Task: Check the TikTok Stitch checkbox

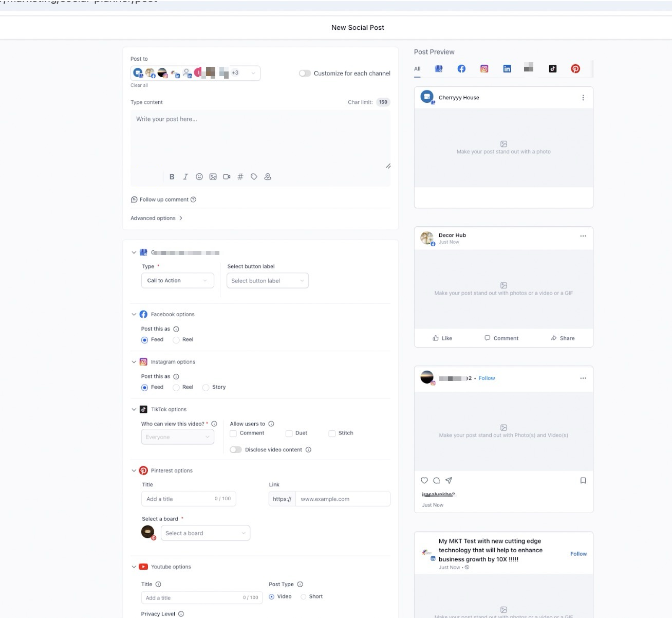Action: [x=332, y=433]
